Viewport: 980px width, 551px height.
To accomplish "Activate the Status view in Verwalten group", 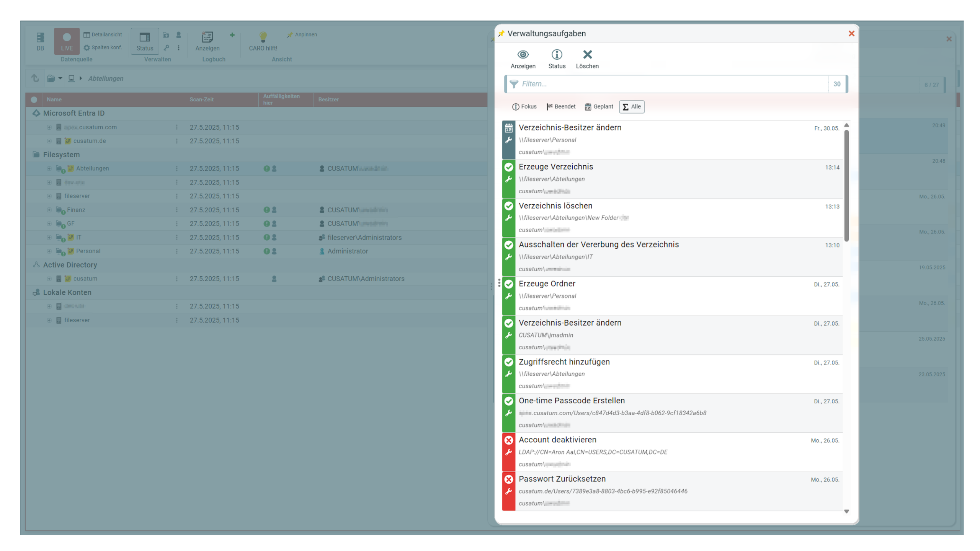I will (144, 41).
